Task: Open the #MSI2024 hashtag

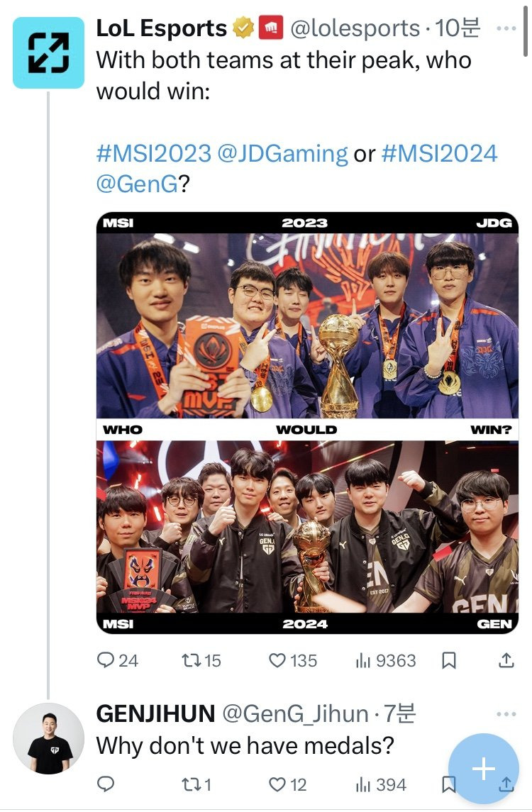Action: click(439, 154)
